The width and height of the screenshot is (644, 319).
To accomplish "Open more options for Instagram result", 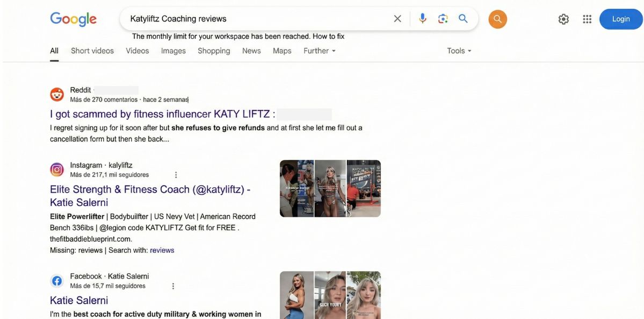I will [x=176, y=175].
